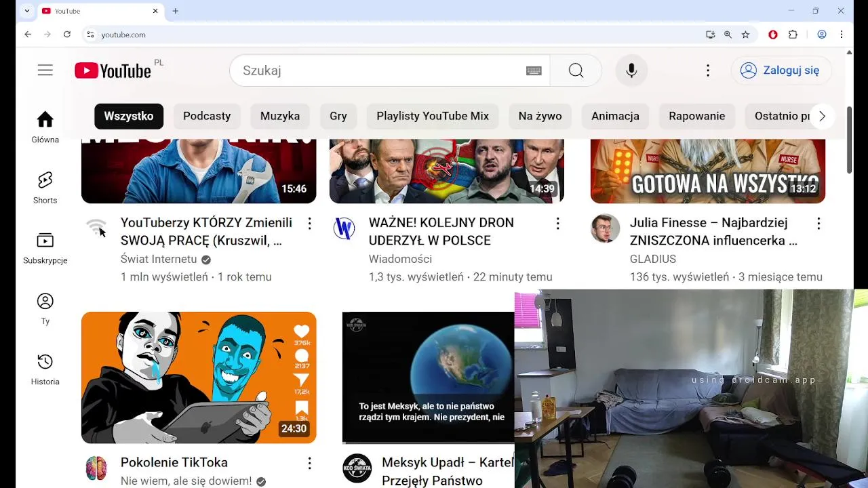
Task: Open options for WAŻNE! KOLEJNY DRON video
Action: click(x=557, y=224)
